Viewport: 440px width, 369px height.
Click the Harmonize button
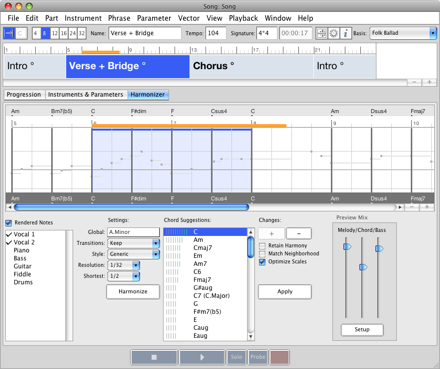[133, 292]
